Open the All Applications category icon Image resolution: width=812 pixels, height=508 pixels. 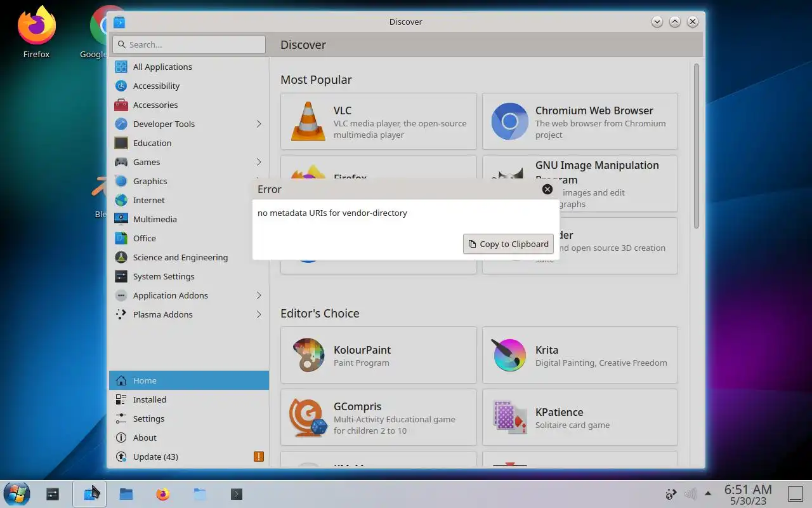[121, 67]
